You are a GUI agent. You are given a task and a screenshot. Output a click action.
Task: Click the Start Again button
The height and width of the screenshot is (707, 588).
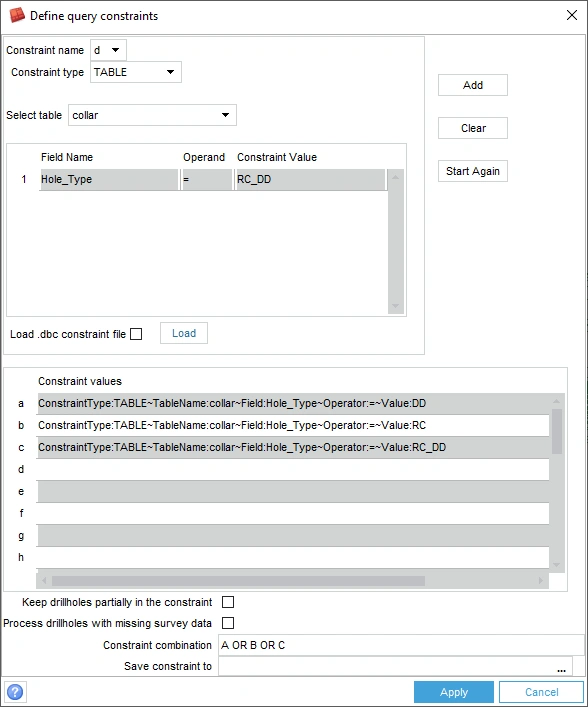pyautogui.click(x=473, y=171)
